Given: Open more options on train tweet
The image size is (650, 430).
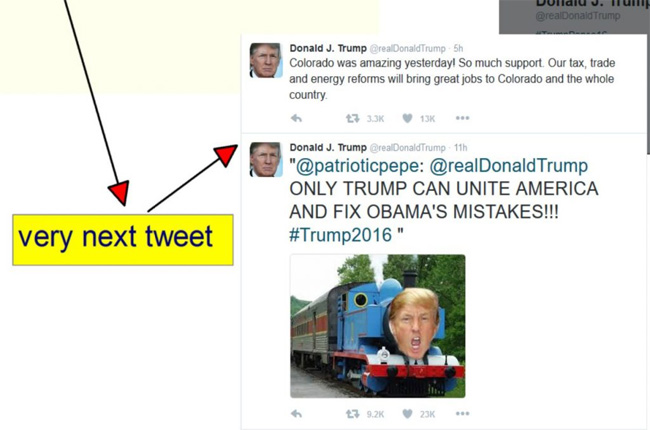Looking at the screenshot, I should click(463, 413).
